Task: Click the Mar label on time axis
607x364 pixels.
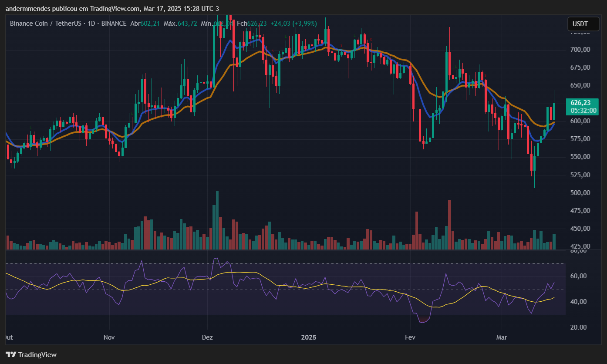Action: (x=502, y=337)
